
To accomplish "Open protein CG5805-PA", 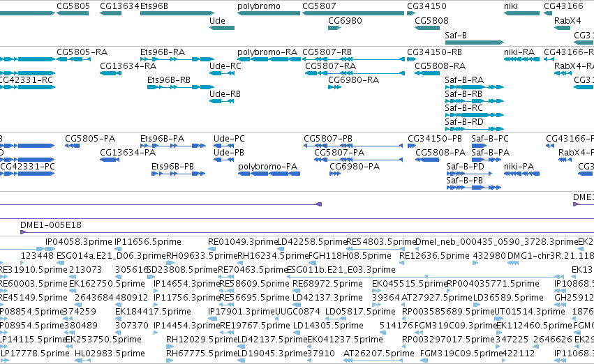I will 90,139.
